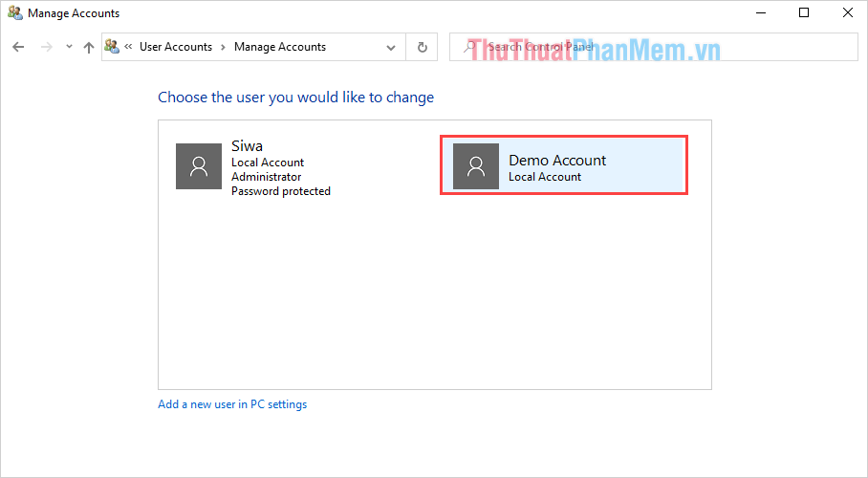The width and height of the screenshot is (868, 478).
Task: Click the search magnifier icon
Action: [x=468, y=47]
